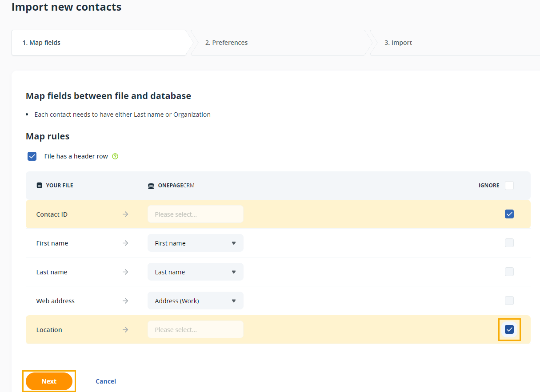Click the green help icon beside header row
The width and height of the screenshot is (540, 392).
[115, 156]
